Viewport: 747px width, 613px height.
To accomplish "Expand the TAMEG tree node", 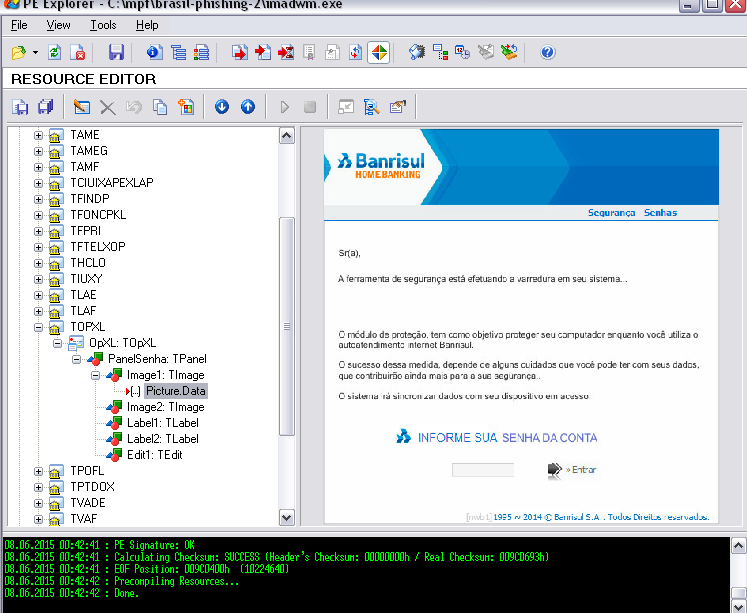I will (x=39, y=151).
